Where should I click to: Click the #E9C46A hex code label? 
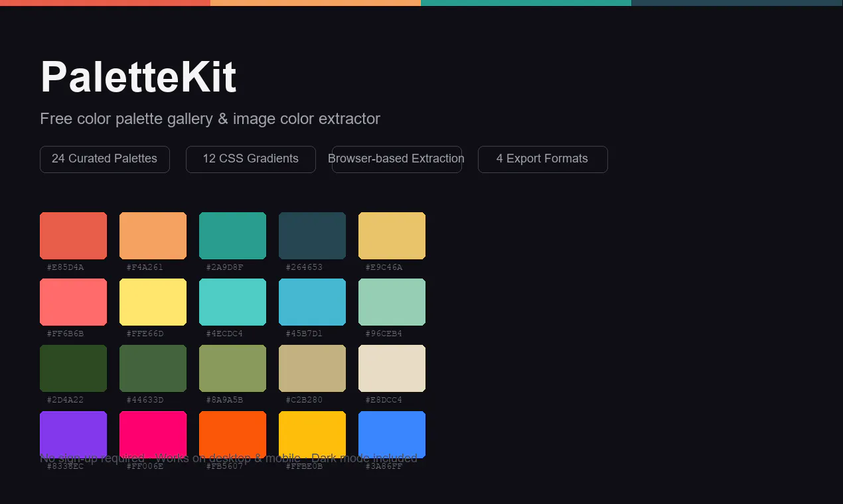pos(384,267)
